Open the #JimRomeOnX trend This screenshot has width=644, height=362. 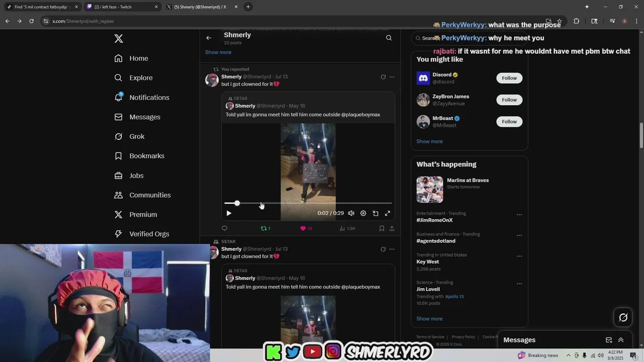click(x=435, y=220)
